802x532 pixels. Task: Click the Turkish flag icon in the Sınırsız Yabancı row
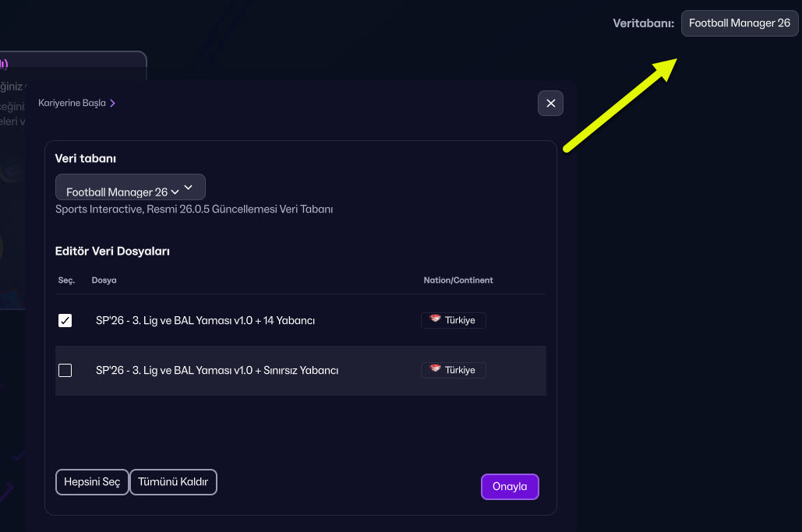[x=435, y=370]
